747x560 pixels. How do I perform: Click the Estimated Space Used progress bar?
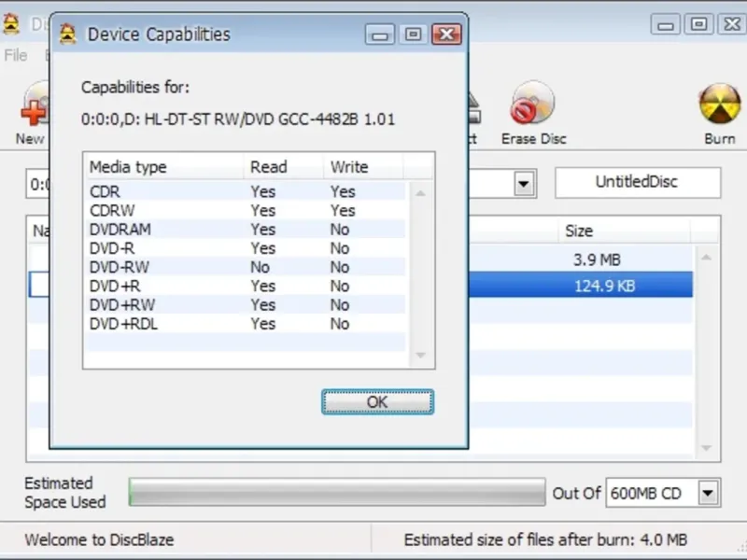pyautogui.click(x=337, y=492)
